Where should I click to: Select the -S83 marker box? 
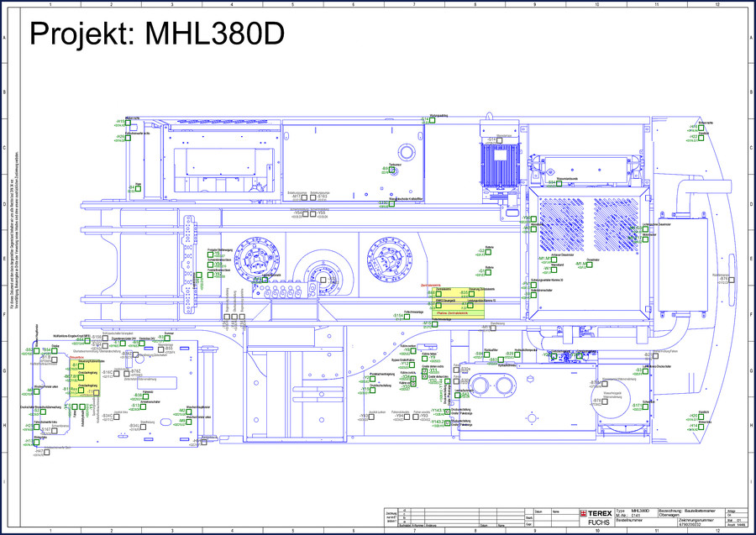tap(501, 360)
